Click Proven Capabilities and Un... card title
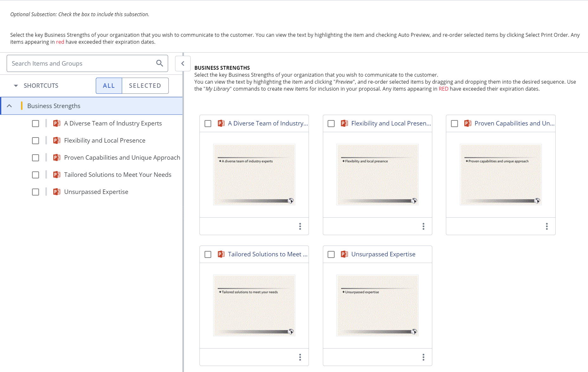This screenshot has width=588, height=372. (514, 123)
